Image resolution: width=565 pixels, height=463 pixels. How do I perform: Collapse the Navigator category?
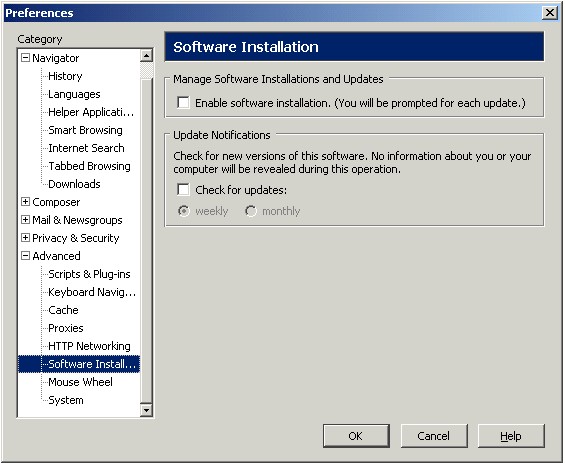point(25,58)
